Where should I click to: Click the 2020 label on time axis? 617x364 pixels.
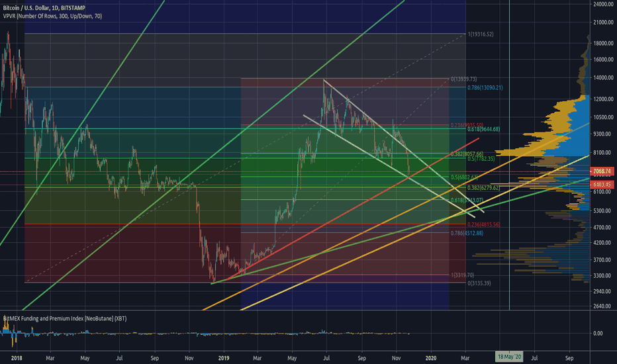(x=431, y=358)
